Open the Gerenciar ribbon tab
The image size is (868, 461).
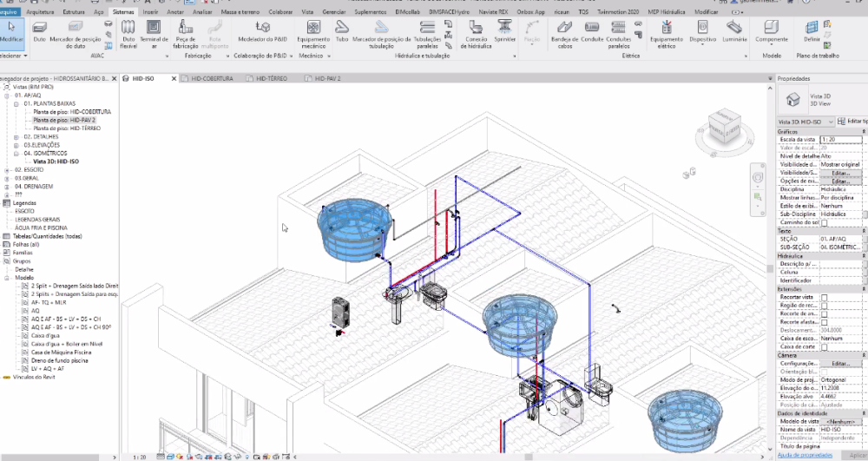(334, 11)
